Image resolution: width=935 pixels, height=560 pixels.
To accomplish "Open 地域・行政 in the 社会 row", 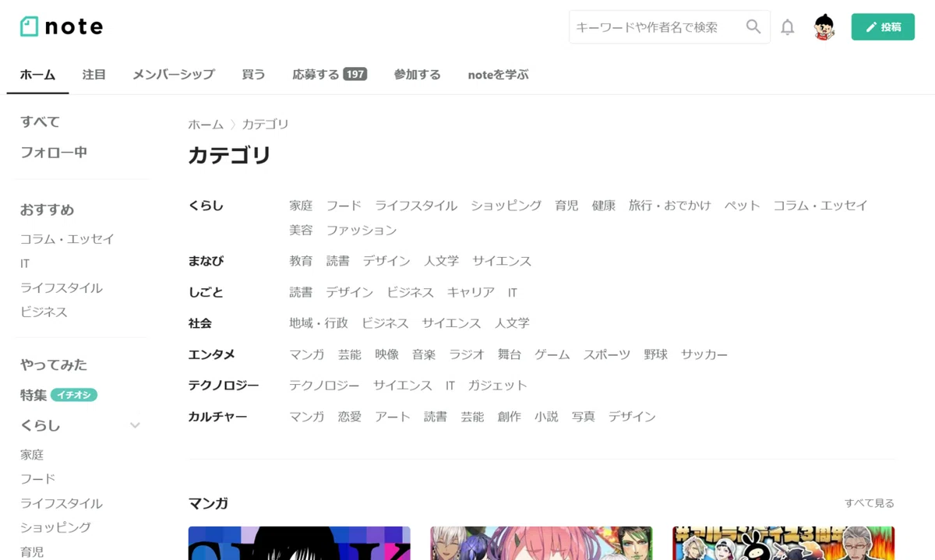I will pos(319,323).
